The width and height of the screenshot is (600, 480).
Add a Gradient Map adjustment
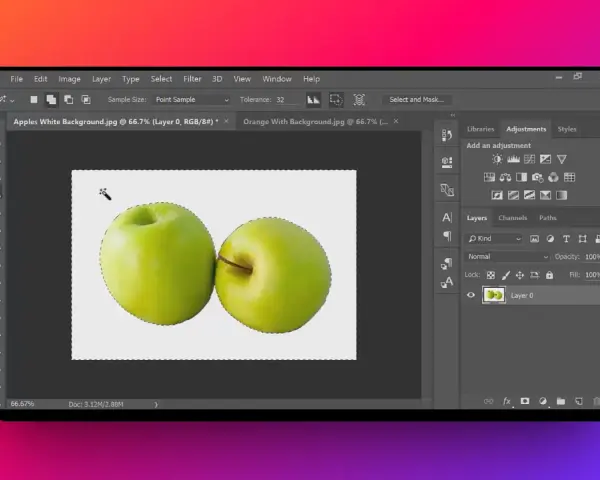[561, 195]
